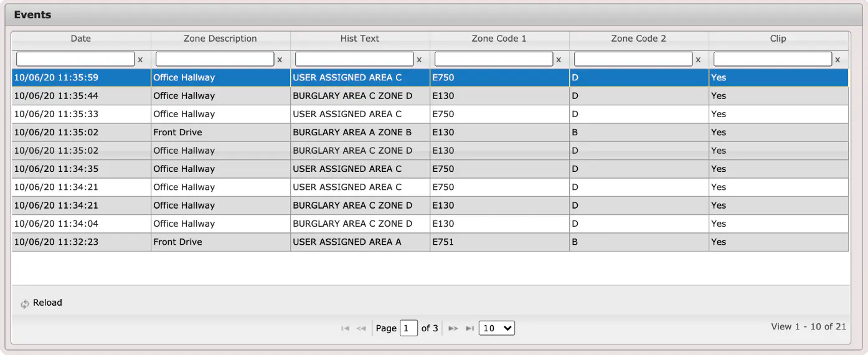Focus the Date filter input field
Image resolution: width=868 pixels, height=355 pixels.
75,59
